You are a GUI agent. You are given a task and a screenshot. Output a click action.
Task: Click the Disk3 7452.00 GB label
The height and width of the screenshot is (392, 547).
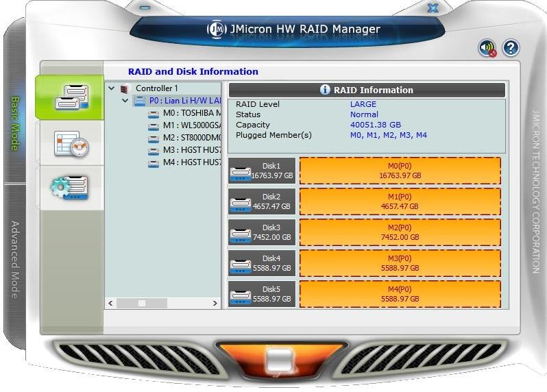coord(271,232)
